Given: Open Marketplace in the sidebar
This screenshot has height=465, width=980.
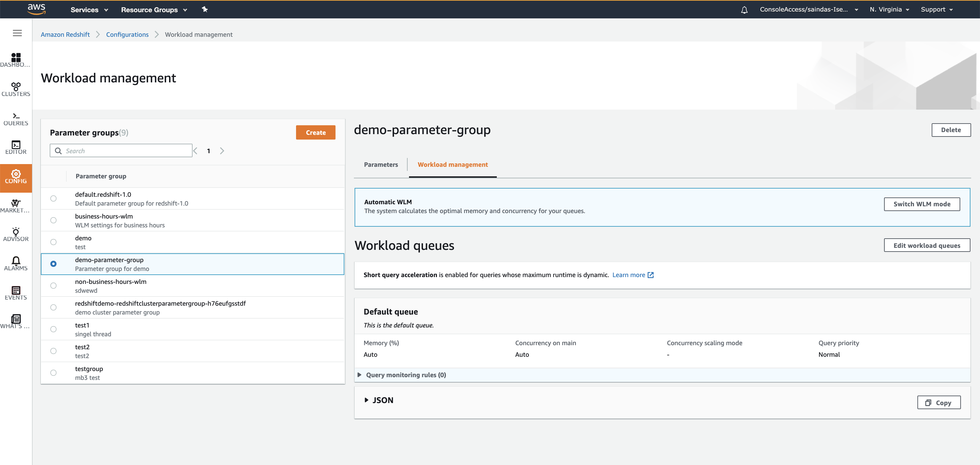Looking at the screenshot, I should tap(16, 206).
